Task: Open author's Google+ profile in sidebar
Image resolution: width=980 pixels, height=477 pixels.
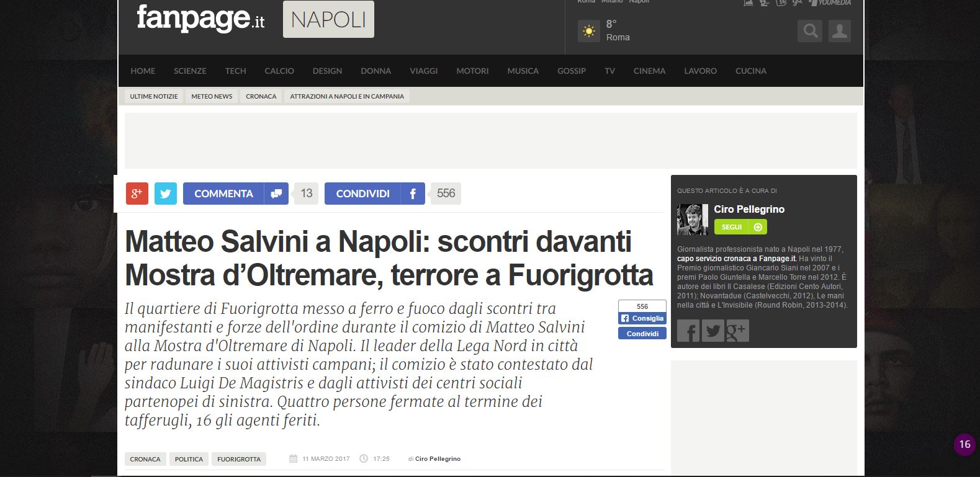Action: tap(738, 331)
